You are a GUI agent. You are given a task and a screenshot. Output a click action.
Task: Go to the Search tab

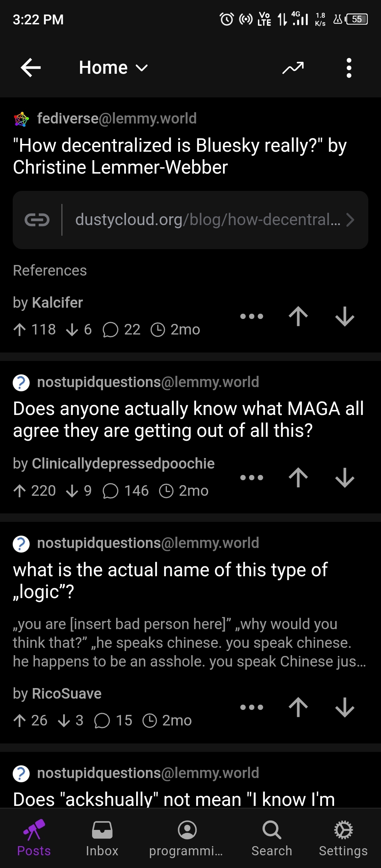tap(272, 838)
